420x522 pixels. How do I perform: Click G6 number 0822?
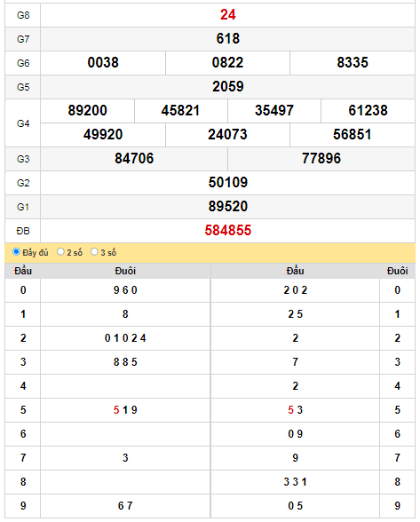[x=228, y=62]
